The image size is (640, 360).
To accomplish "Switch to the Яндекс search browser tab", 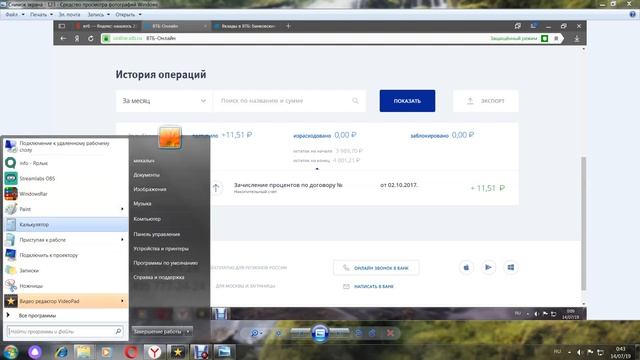I will coord(106,26).
